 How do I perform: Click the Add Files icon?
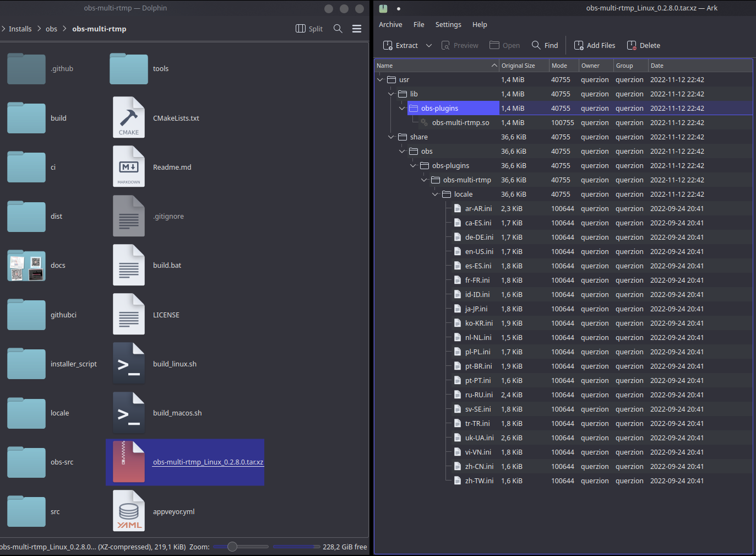[579, 45]
